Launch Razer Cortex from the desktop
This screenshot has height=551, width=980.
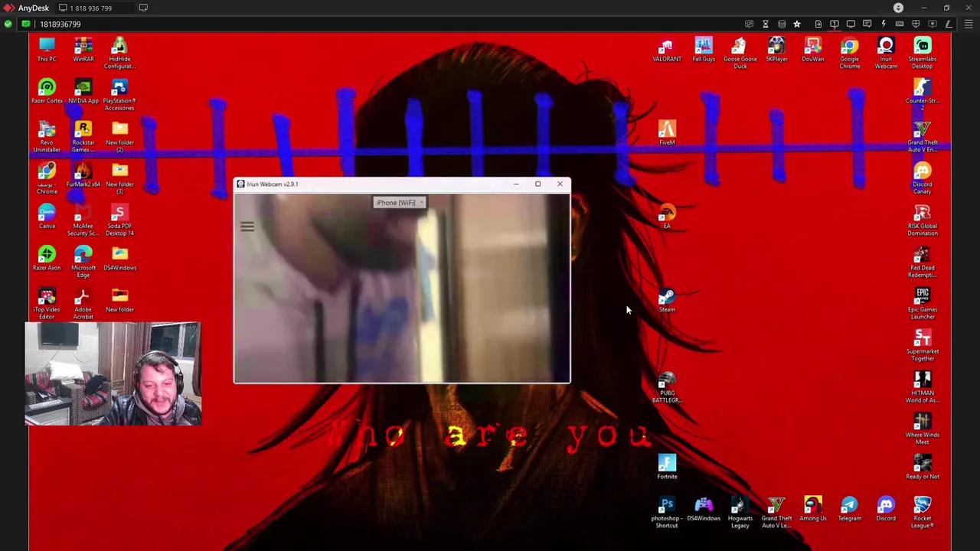point(47,91)
